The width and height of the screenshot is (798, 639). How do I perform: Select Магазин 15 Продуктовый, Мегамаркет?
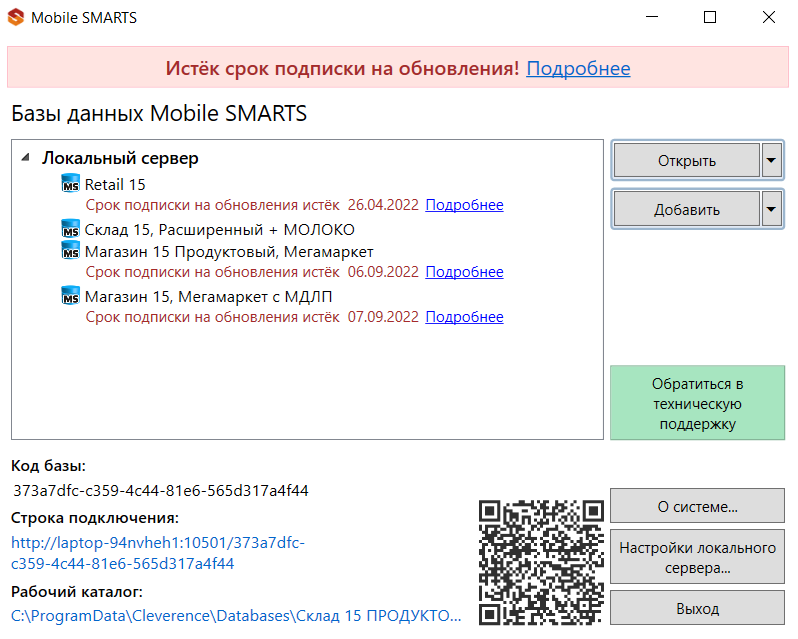click(x=229, y=251)
